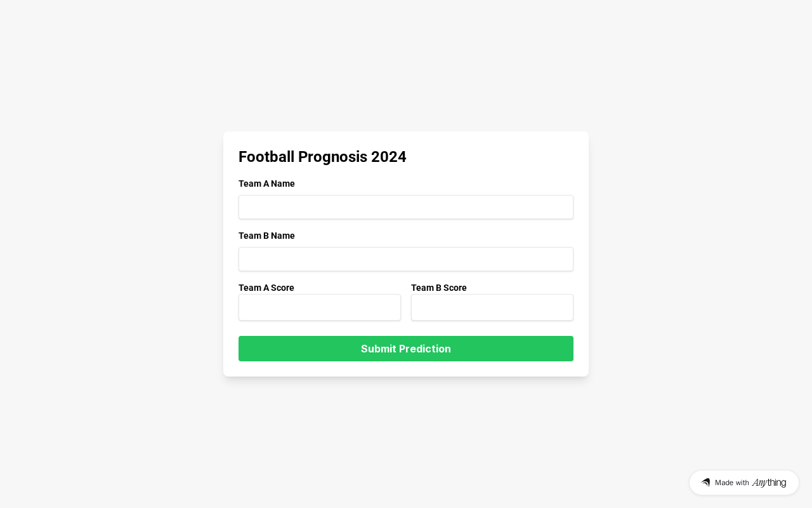The height and width of the screenshot is (508, 812).
Task: Select the Team A Score input box
Action: [x=320, y=307]
